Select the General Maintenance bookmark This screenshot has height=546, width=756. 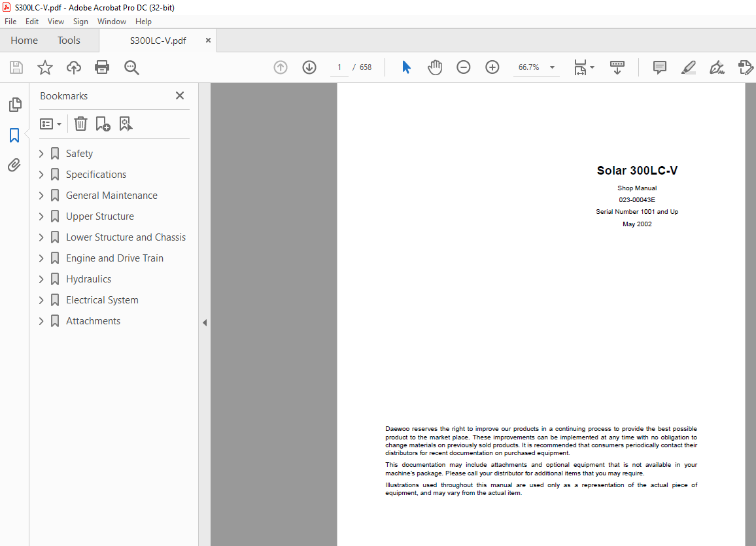(x=112, y=195)
